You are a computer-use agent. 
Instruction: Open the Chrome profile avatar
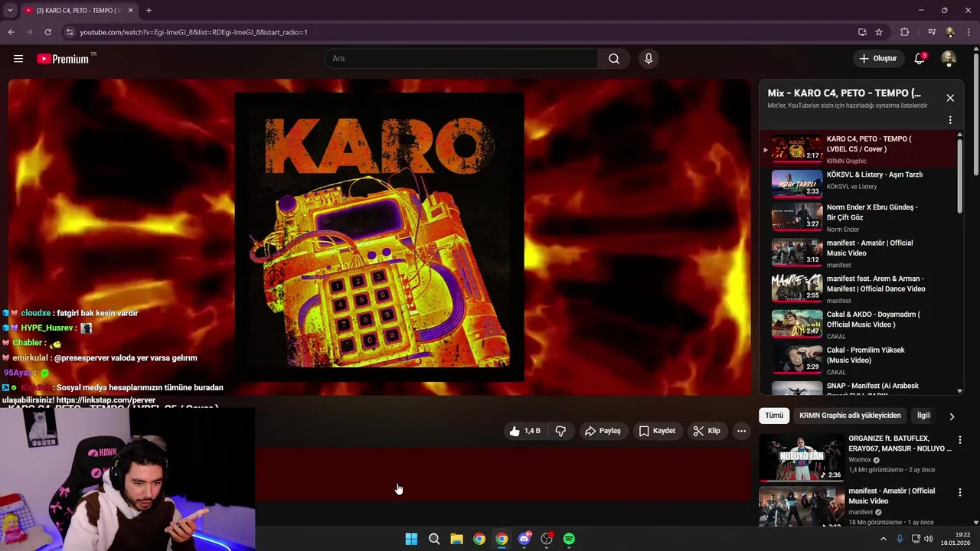coord(950,32)
